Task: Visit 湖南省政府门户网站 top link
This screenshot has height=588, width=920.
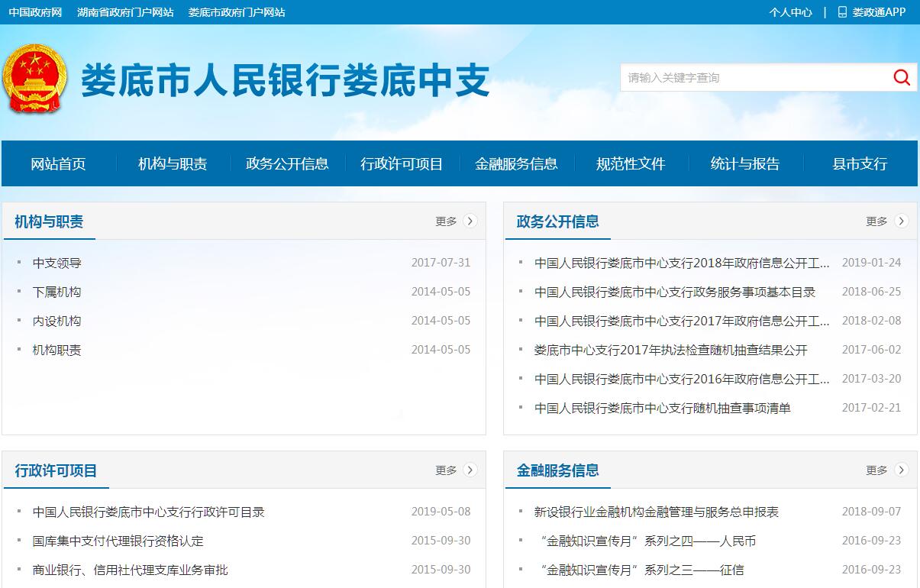Action: [125, 12]
